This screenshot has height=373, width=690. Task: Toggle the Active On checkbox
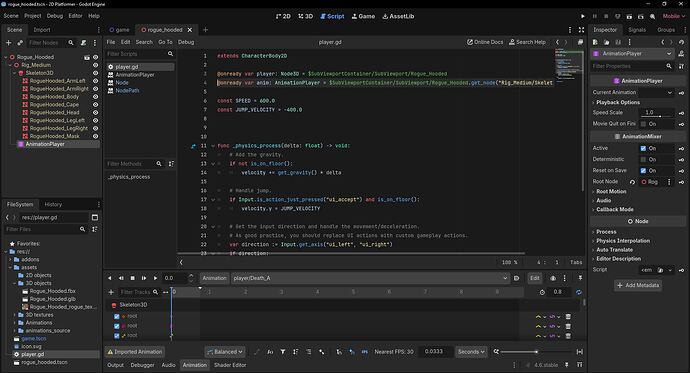643,149
